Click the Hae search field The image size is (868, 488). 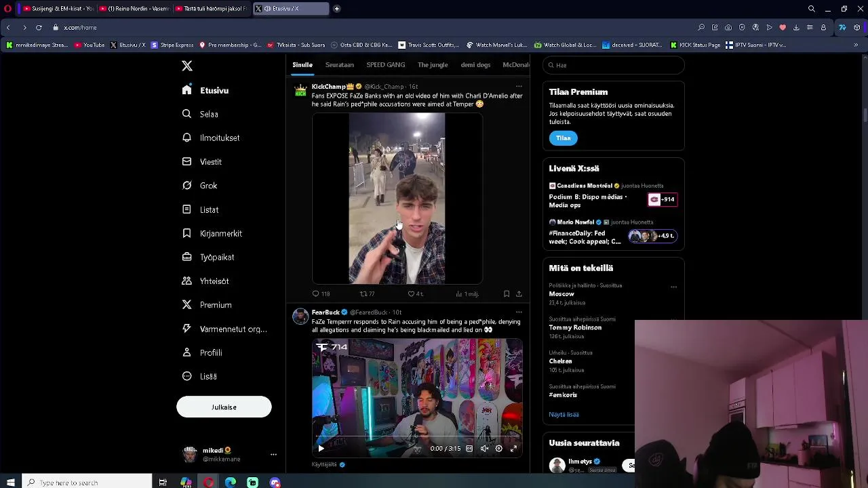point(614,65)
